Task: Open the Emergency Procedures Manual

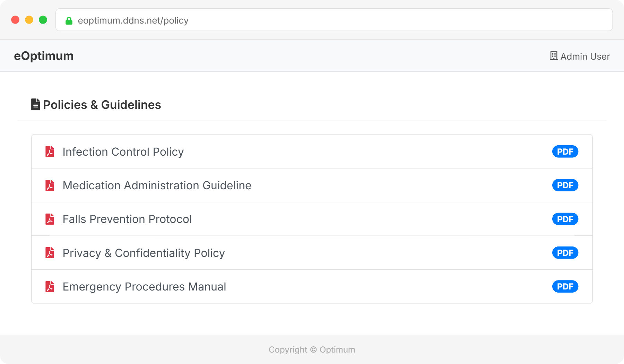Action: (144, 287)
